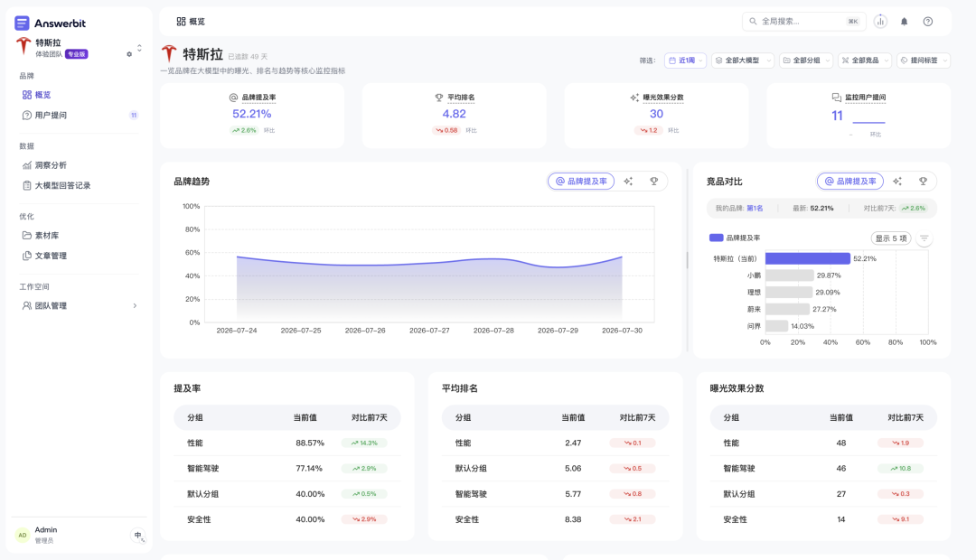Switch 竞品对比 to sparkle exposure score
The height and width of the screenshot is (560, 976).
(897, 181)
